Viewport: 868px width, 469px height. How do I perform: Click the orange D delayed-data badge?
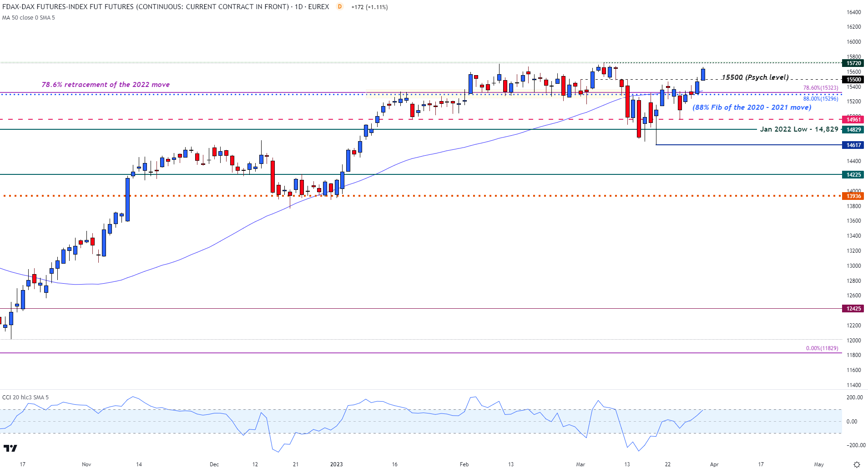(x=339, y=7)
